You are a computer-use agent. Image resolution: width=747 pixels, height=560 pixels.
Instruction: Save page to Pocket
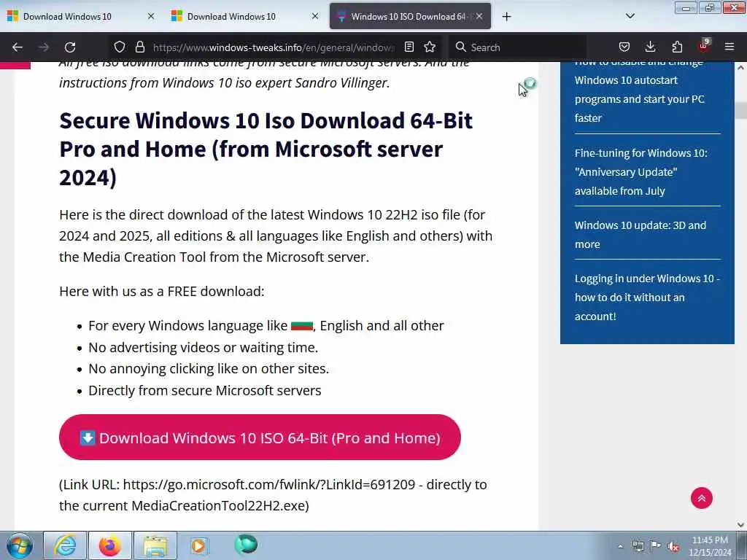[624, 47]
